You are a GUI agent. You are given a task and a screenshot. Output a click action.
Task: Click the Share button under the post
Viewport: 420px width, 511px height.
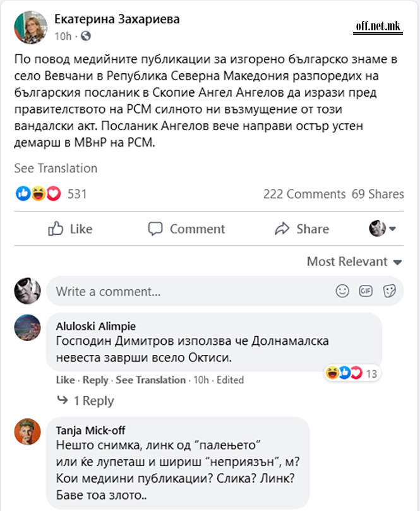pos(302,229)
